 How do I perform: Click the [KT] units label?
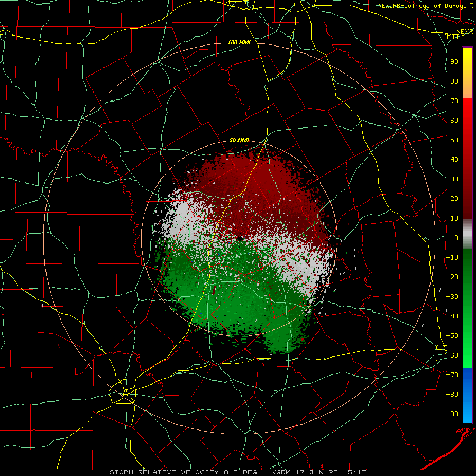[x=452, y=36]
